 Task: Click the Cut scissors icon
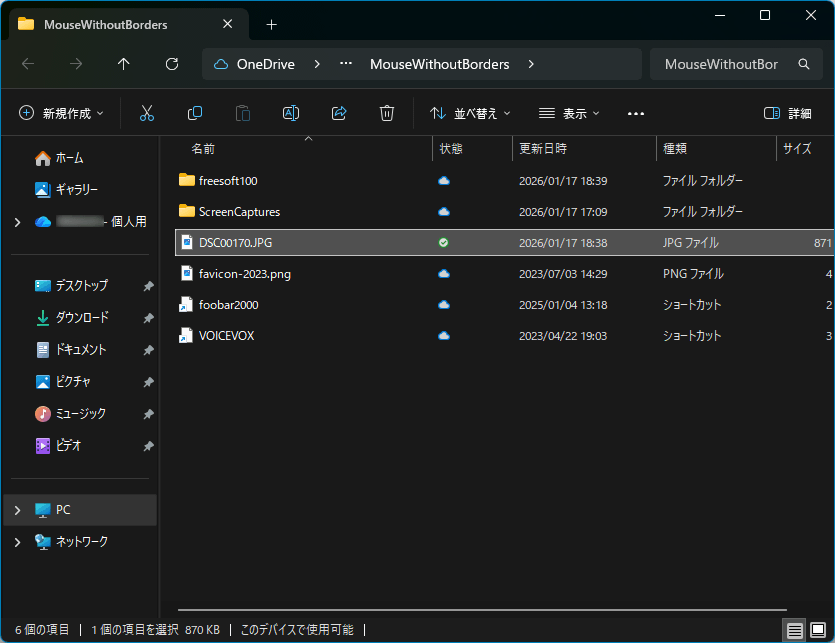147,114
